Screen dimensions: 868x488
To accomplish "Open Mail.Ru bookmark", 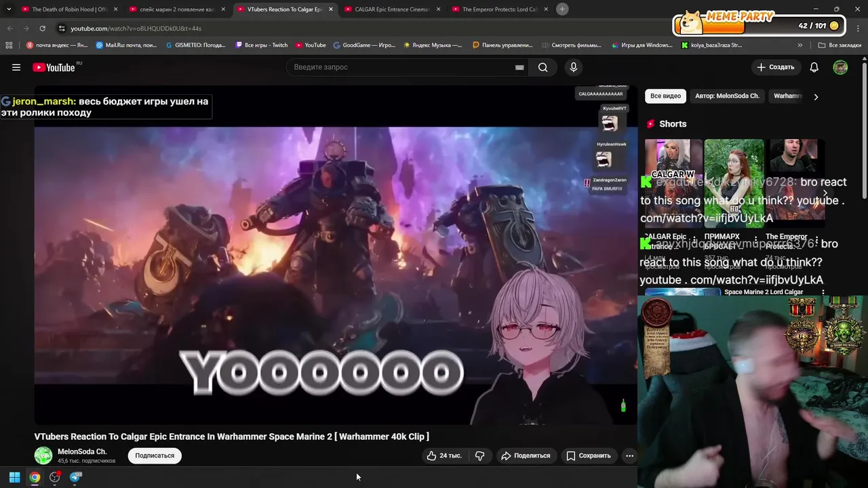I will pos(126,45).
